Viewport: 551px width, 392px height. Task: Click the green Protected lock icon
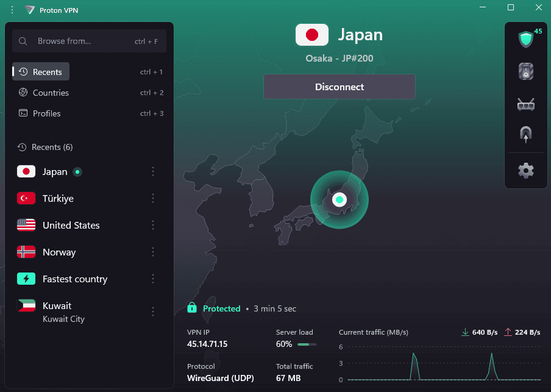coord(192,308)
